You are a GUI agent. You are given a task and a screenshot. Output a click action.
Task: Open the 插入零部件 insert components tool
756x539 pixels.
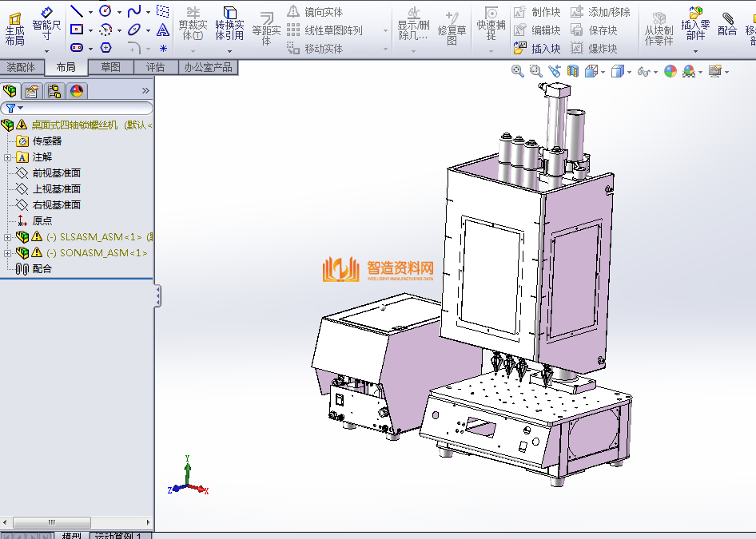coord(695,26)
